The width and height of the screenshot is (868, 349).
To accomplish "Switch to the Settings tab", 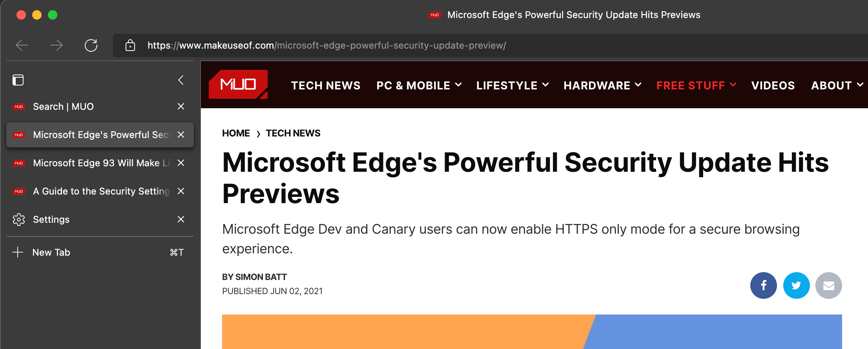I will 51,220.
